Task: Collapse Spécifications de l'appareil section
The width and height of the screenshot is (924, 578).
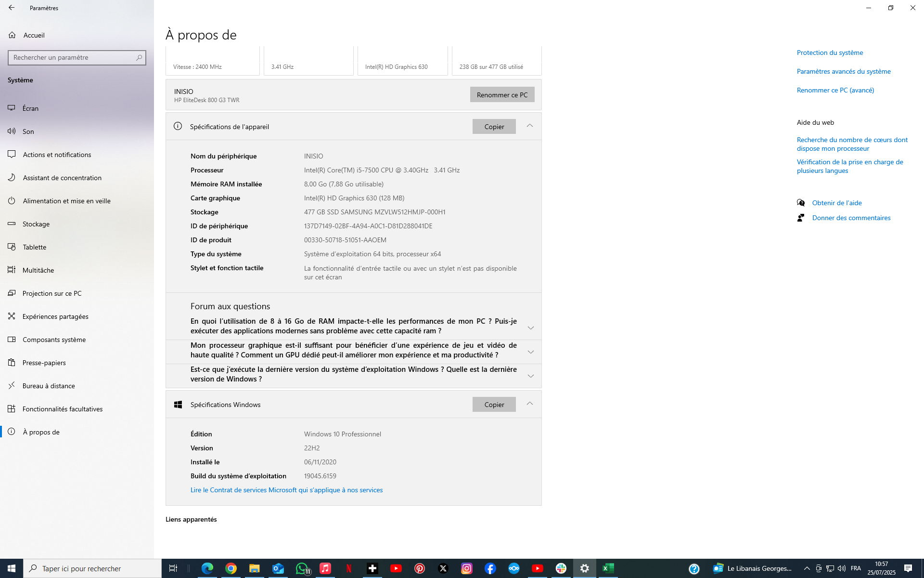Action: (529, 126)
